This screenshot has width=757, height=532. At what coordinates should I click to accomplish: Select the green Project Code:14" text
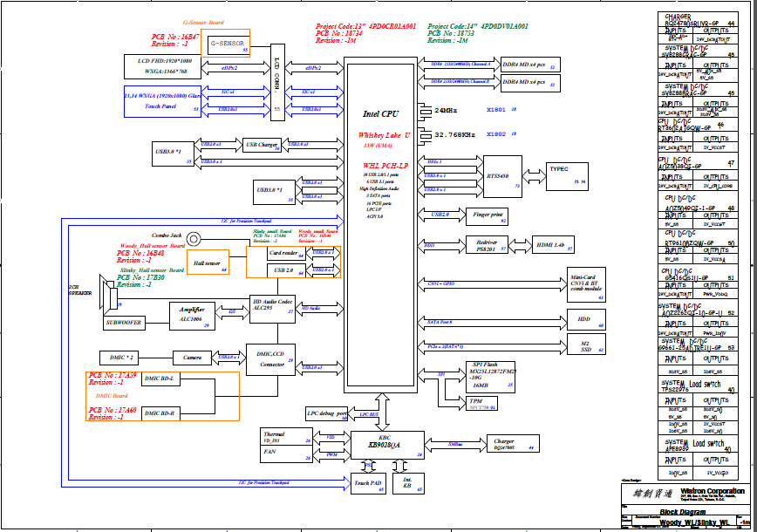tap(477, 26)
